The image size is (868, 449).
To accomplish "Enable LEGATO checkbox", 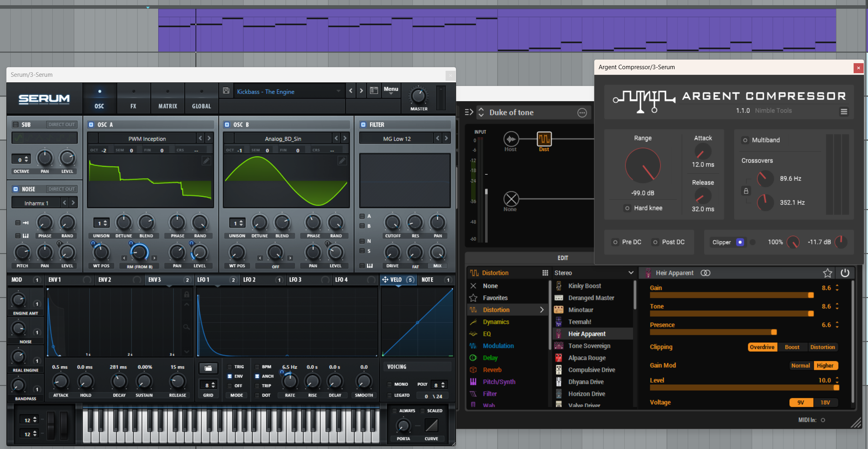I will [389, 395].
